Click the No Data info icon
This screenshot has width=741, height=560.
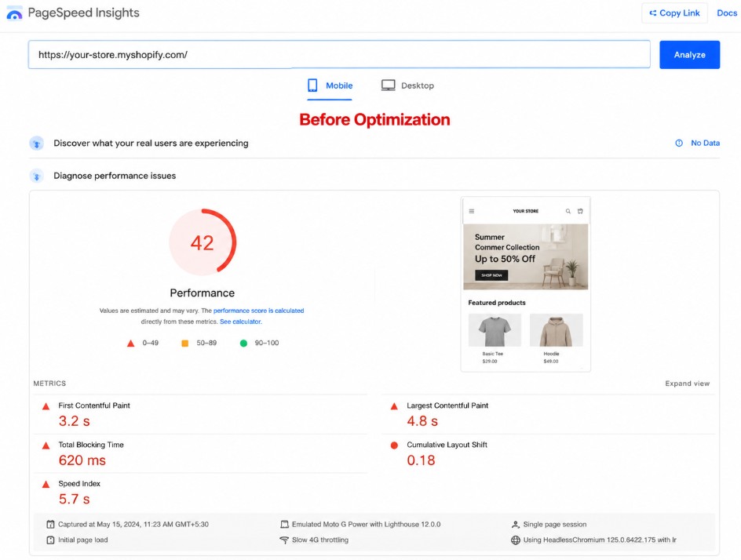679,143
